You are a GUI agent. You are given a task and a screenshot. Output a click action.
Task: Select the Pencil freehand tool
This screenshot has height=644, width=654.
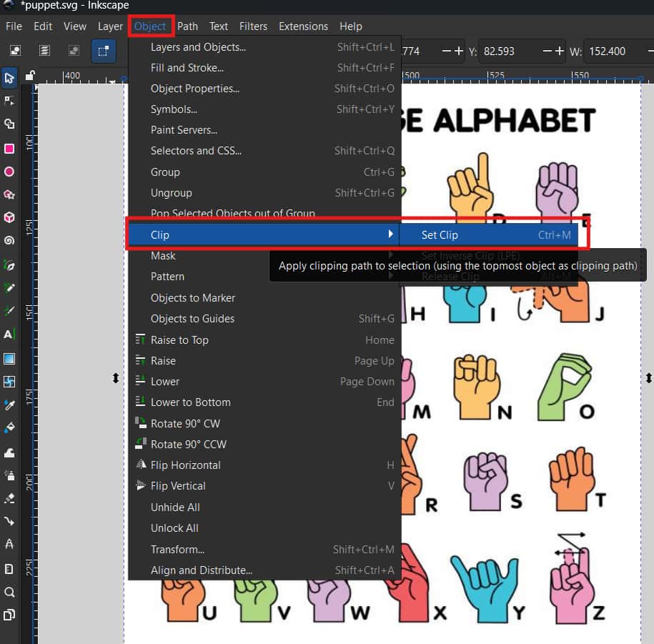[x=9, y=288]
